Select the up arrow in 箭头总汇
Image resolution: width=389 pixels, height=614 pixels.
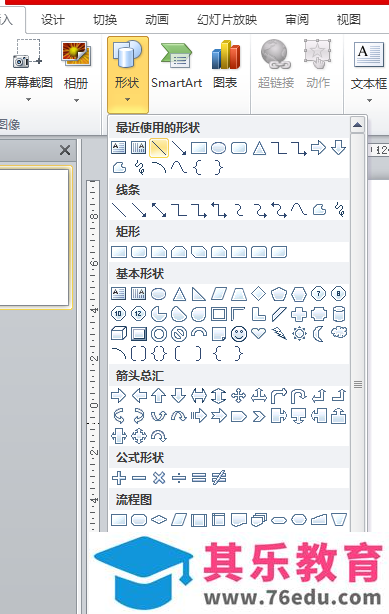[159, 396]
